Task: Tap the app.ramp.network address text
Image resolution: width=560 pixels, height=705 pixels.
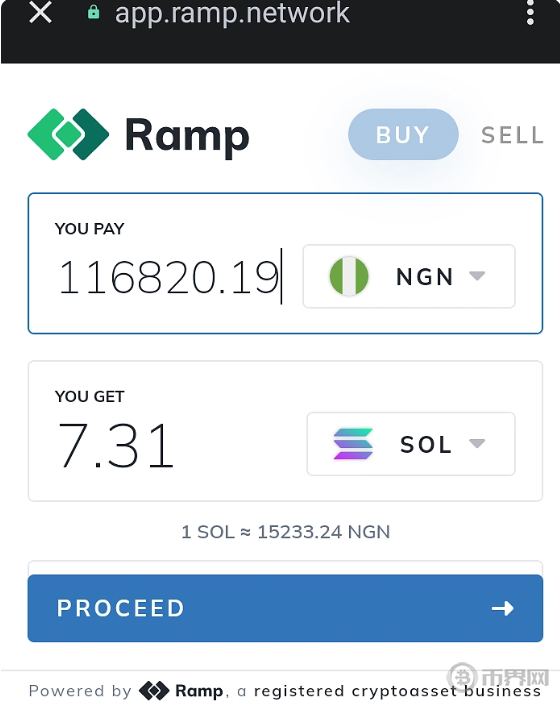Action: click(232, 13)
